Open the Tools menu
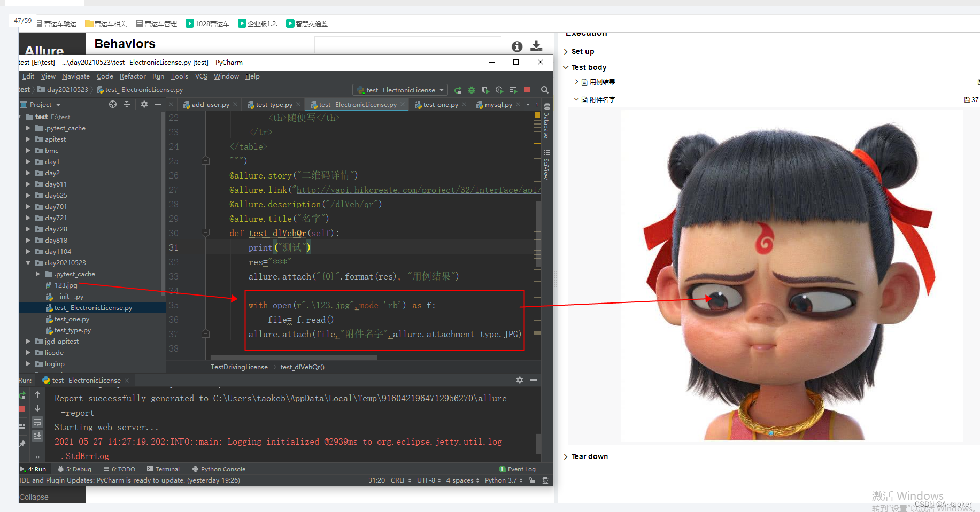Screen dimensions: 980x512 click(x=179, y=76)
